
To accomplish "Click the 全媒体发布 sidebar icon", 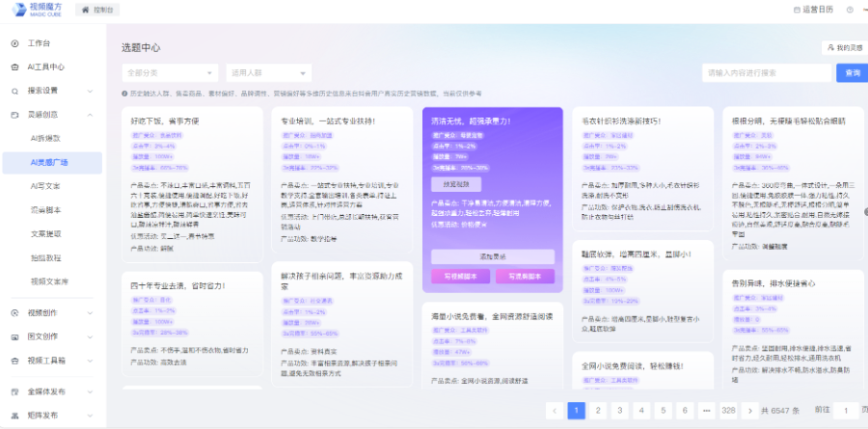I will (x=14, y=392).
